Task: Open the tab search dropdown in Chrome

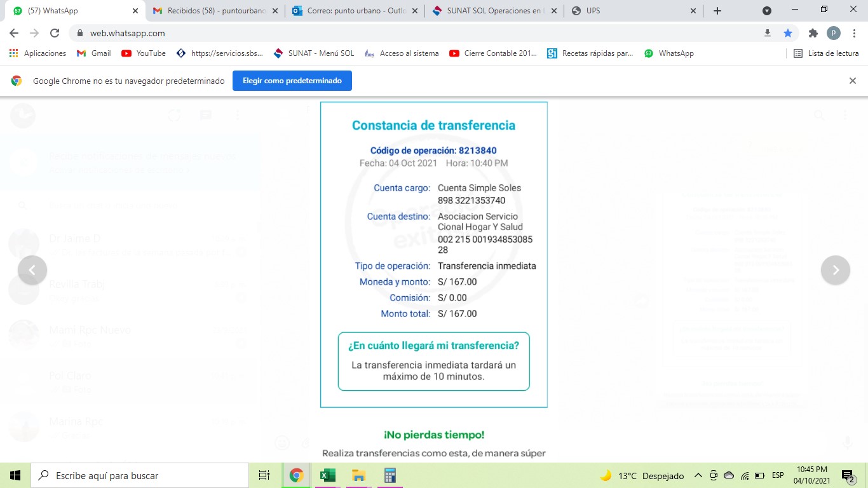Action: pyautogui.click(x=767, y=11)
